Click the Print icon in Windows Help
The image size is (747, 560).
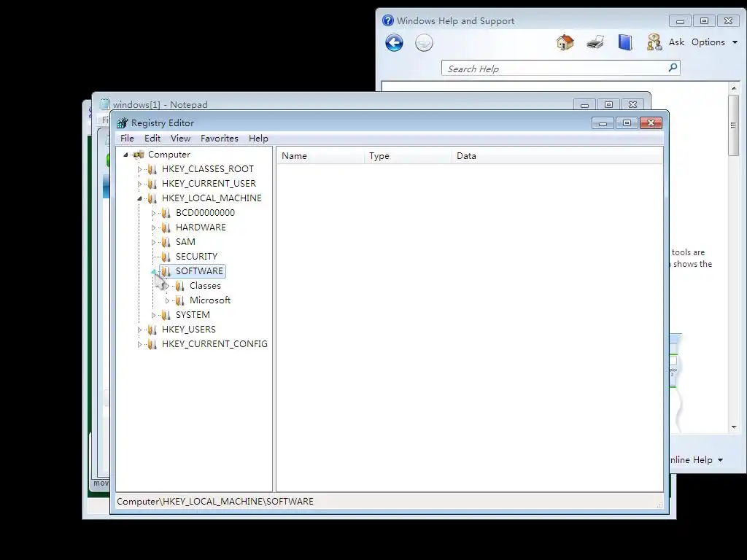coord(595,42)
